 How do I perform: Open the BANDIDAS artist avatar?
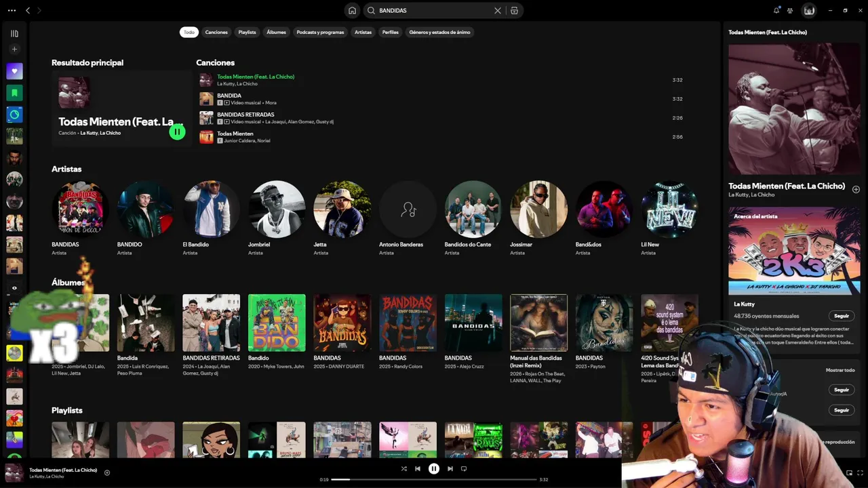click(x=80, y=209)
